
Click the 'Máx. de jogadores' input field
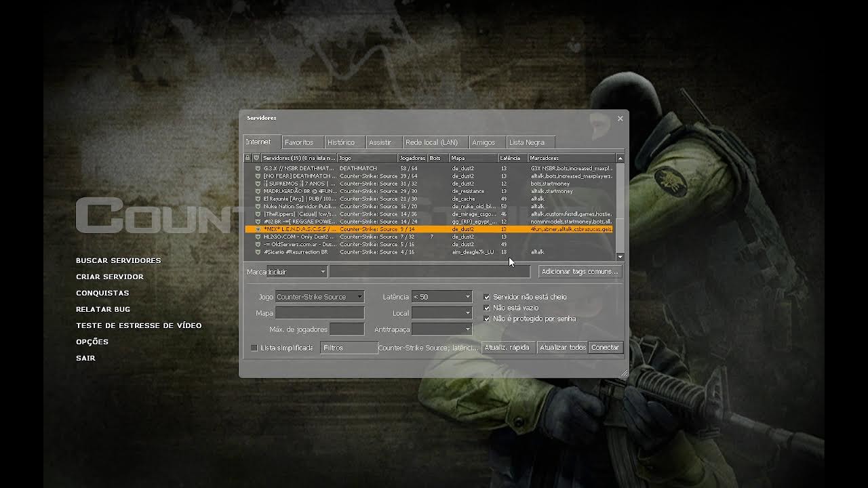tap(347, 329)
